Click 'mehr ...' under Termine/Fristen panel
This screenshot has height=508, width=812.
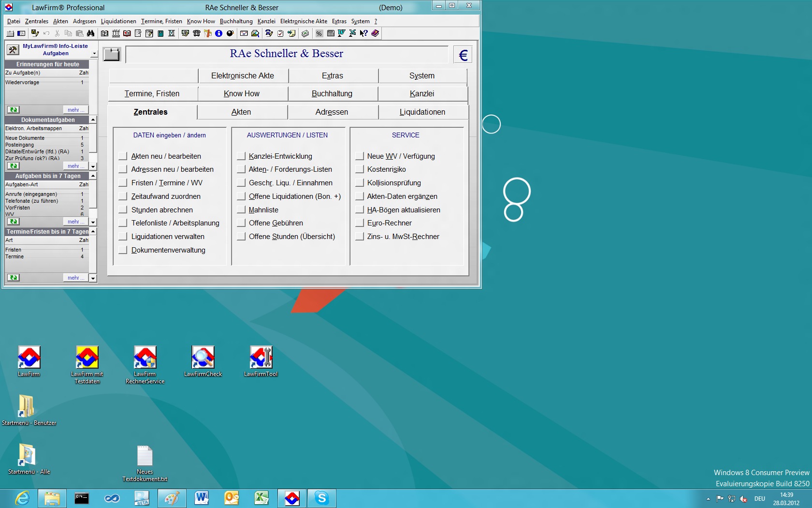point(75,278)
